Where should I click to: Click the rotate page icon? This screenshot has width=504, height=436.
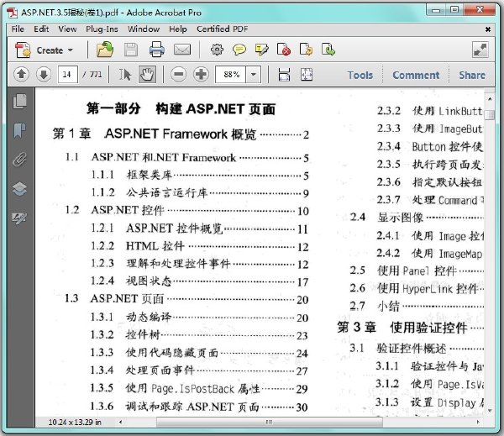(306, 50)
